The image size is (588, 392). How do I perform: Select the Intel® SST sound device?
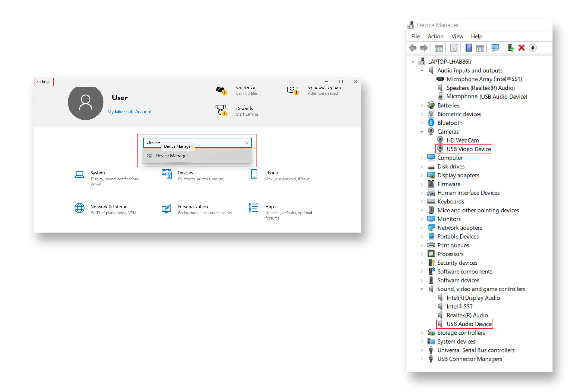455,306
